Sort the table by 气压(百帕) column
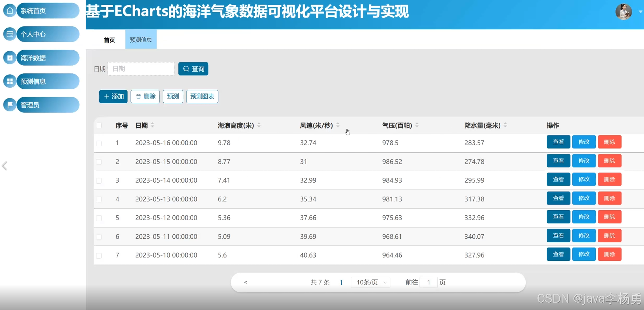This screenshot has height=310, width=644. [x=417, y=125]
